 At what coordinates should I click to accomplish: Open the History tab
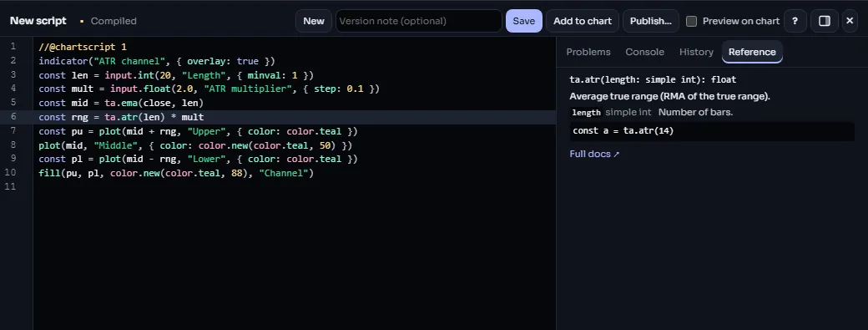pos(696,52)
